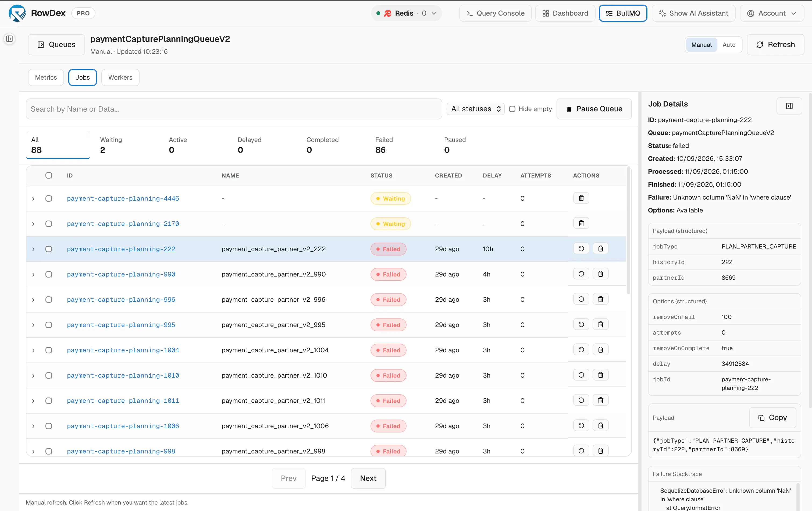812x511 pixels.
Task: Select checkbox for payment-capture-planning-996
Action: point(49,300)
